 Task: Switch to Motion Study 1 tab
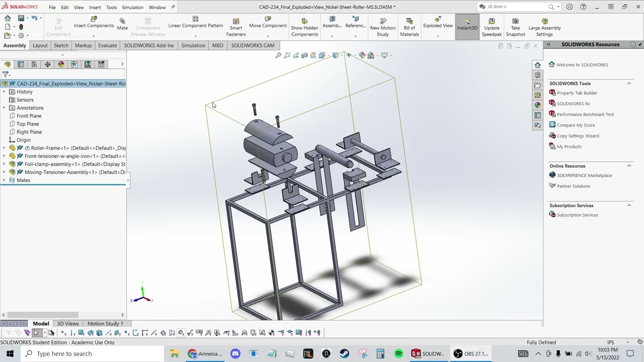tap(105, 324)
